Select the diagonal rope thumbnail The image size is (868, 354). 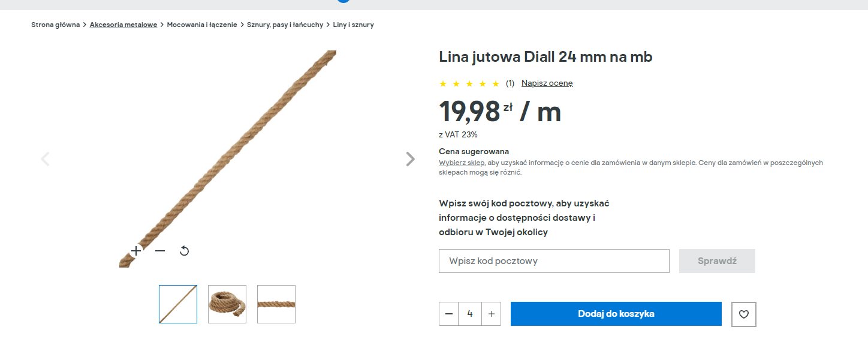click(x=178, y=304)
